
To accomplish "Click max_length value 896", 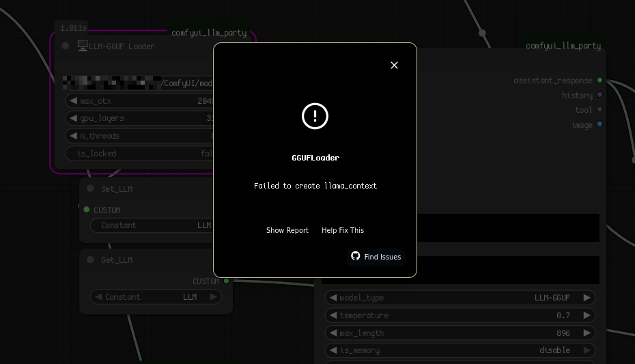I will (x=563, y=333).
